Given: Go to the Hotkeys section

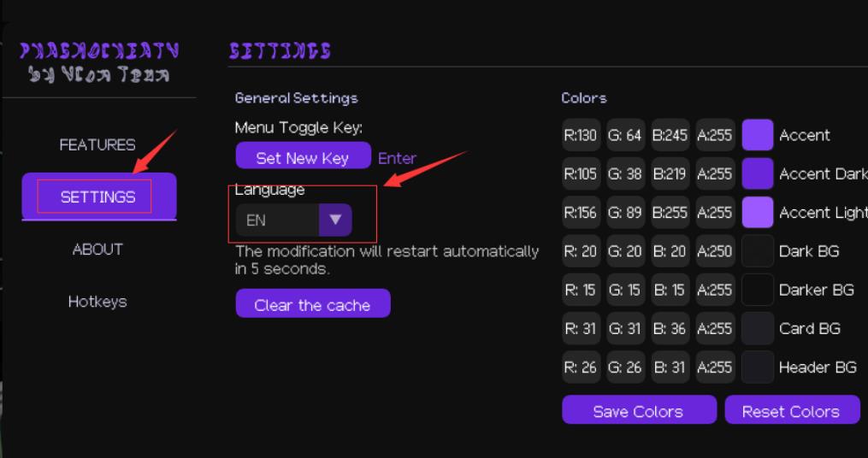Looking at the screenshot, I should tap(97, 302).
